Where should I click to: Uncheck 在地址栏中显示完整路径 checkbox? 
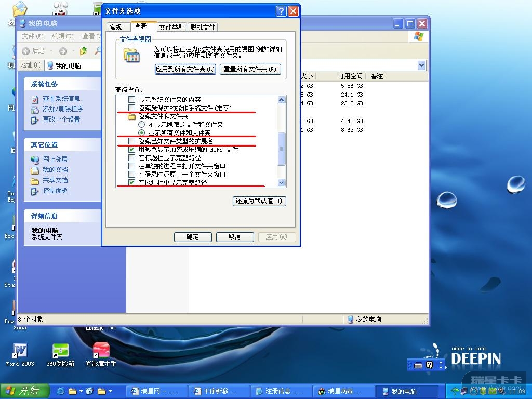pyautogui.click(x=131, y=182)
